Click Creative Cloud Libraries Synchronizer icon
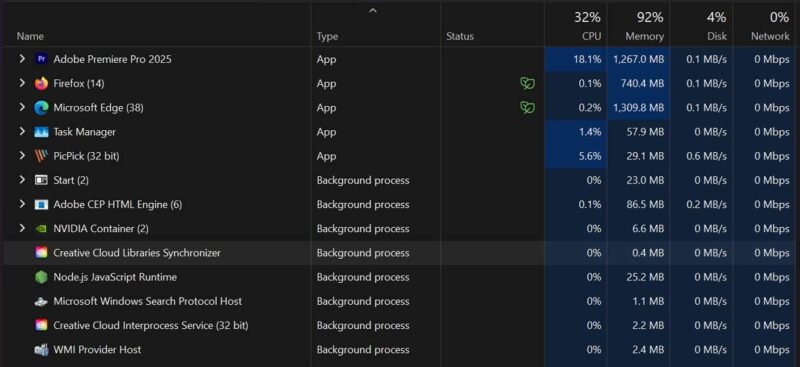The width and height of the screenshot is (800, 367). [x=41, y=253]
